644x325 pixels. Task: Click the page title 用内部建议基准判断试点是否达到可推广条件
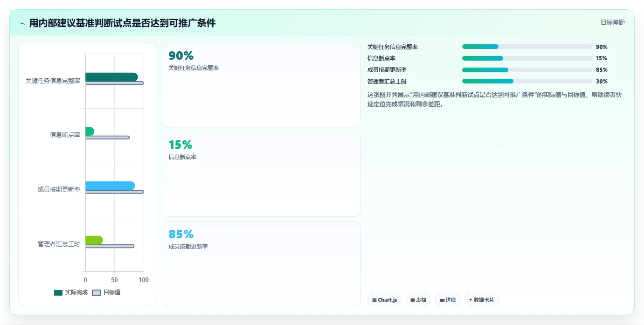point(122,23)
